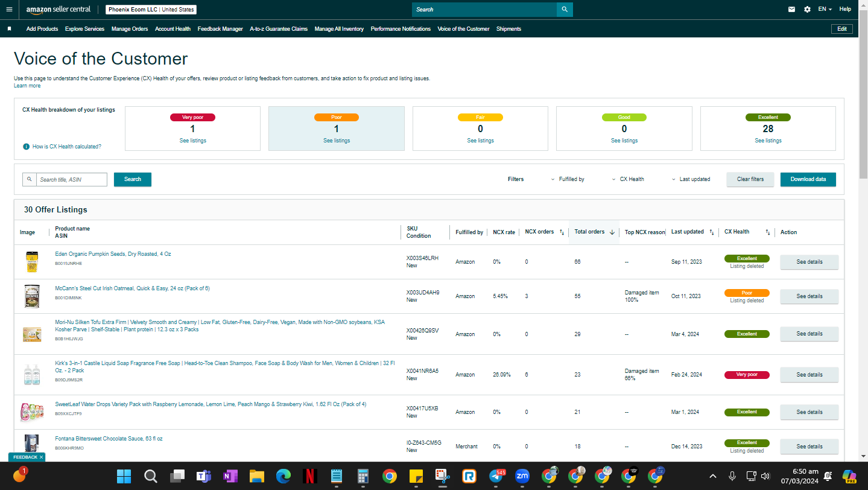The height and width of the screenshot is (490, 868).
Task: Sort by the CX Health column arrows
Action: tap(768, 232)
